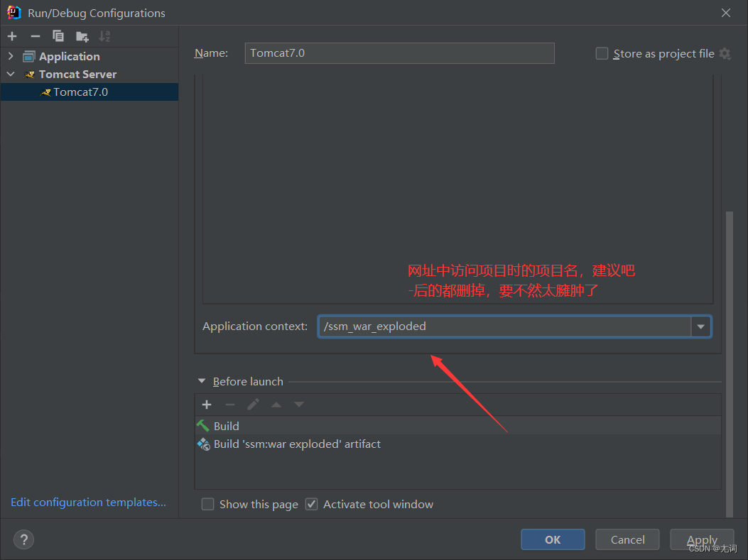Click the Apply button

pyautogui.click(x=702, y=539)
